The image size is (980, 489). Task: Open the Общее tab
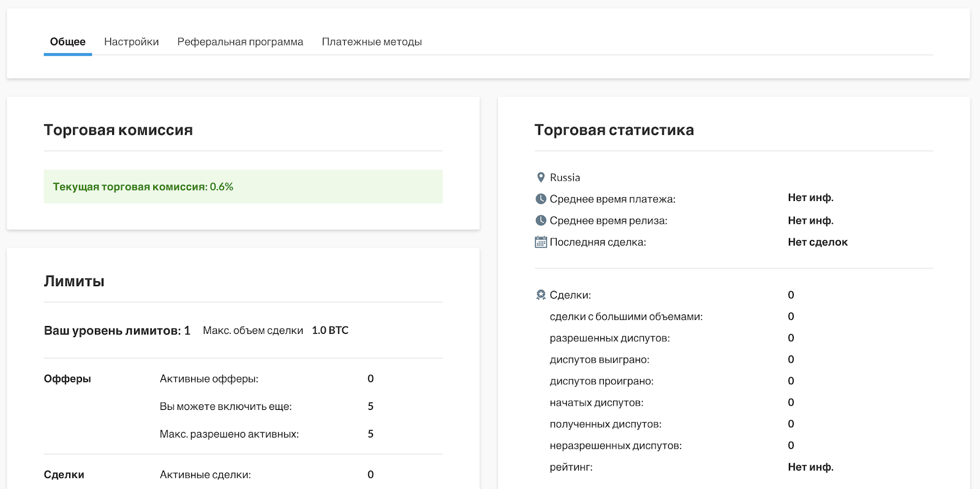point(67,42)
